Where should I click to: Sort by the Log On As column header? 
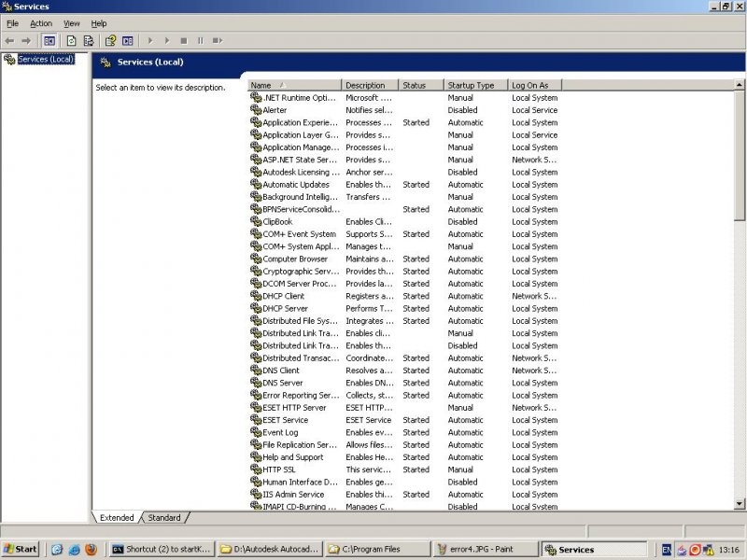[535, 85]
